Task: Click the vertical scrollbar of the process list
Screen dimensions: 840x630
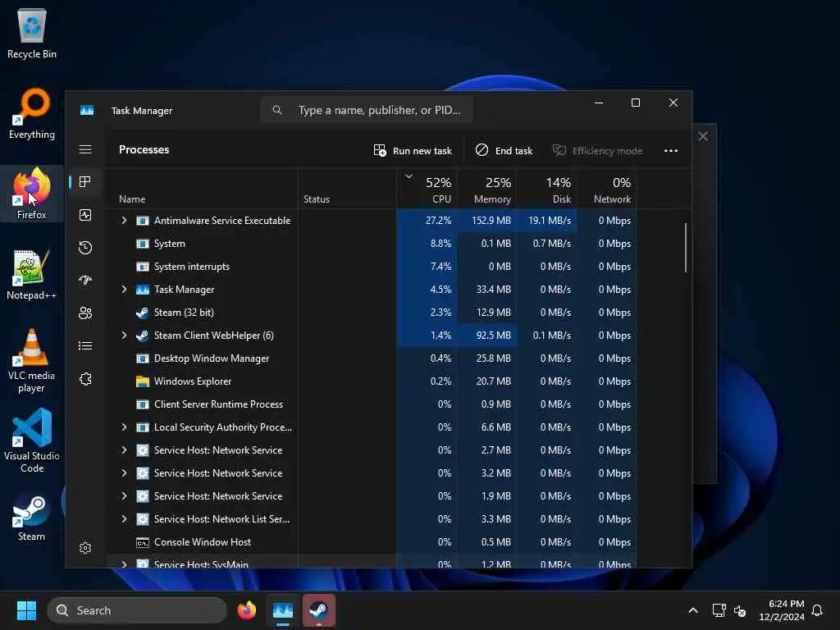Action: coord(685,248)
